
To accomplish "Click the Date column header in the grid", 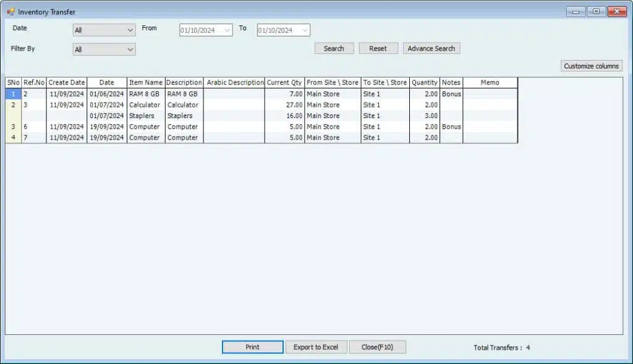I will (107, 82).
